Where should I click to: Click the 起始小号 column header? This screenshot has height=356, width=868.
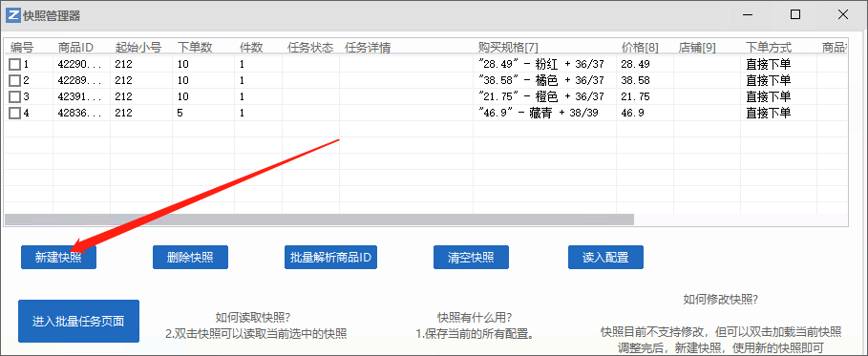[x=138, y=48]
